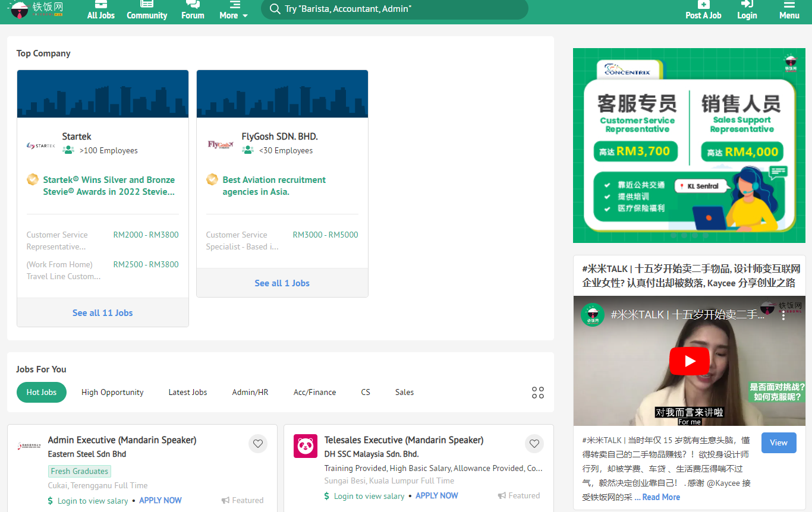Switch to the Latest Jobs tab
Viewport: 812px width, 512px height.
pos(188,392)
